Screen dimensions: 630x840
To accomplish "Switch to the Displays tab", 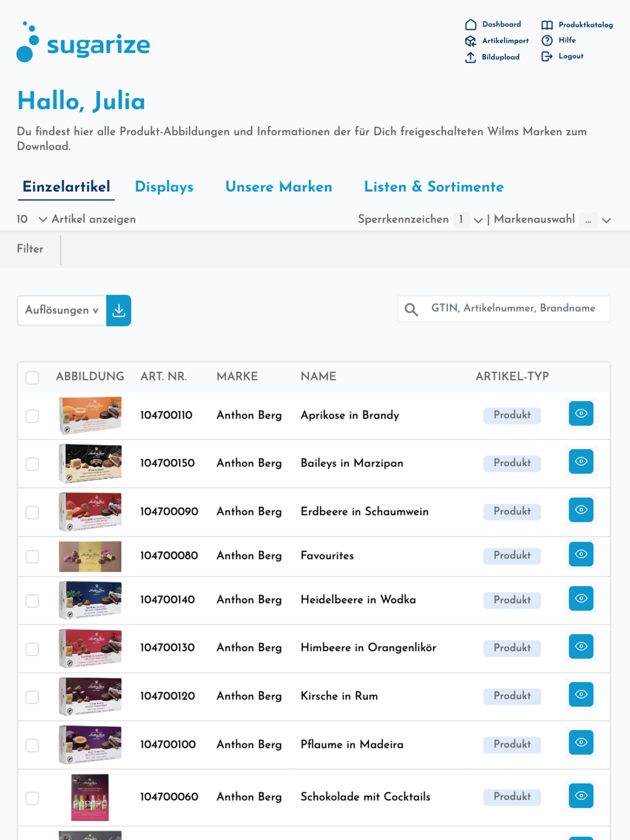I will pos(164,187).
